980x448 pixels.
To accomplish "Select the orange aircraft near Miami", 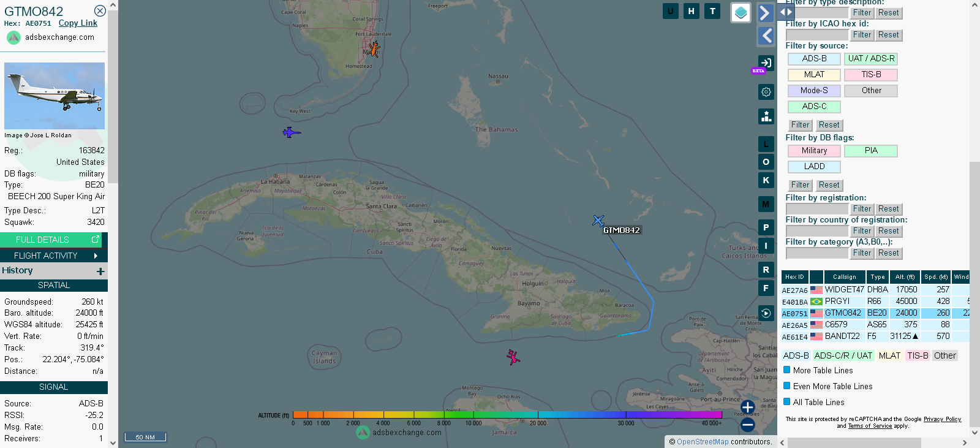I will click(x=373, y=48).
